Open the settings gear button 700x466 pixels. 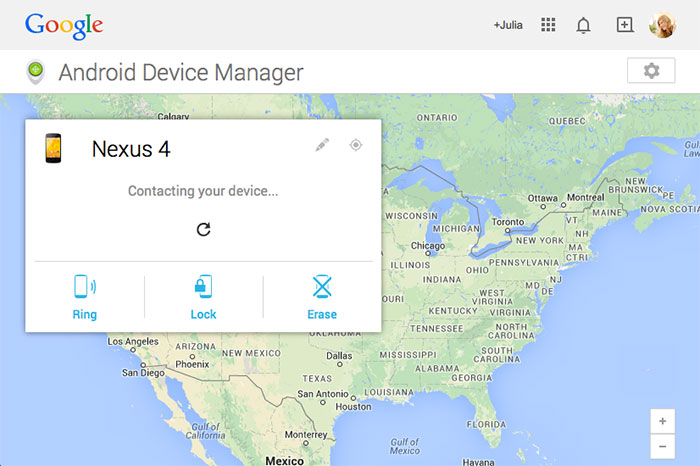click(x=651, y=71)
